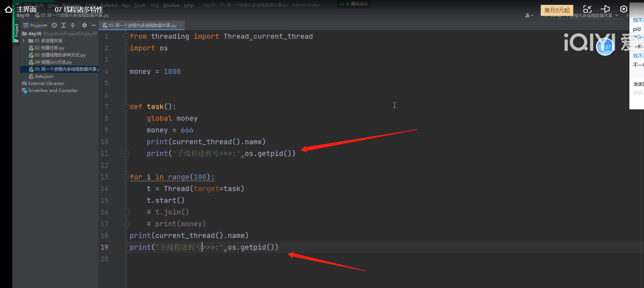Image resolution: width=644 pixels, height=288 pixels.
Task: Click the 主界面 label
Action: 27,9
